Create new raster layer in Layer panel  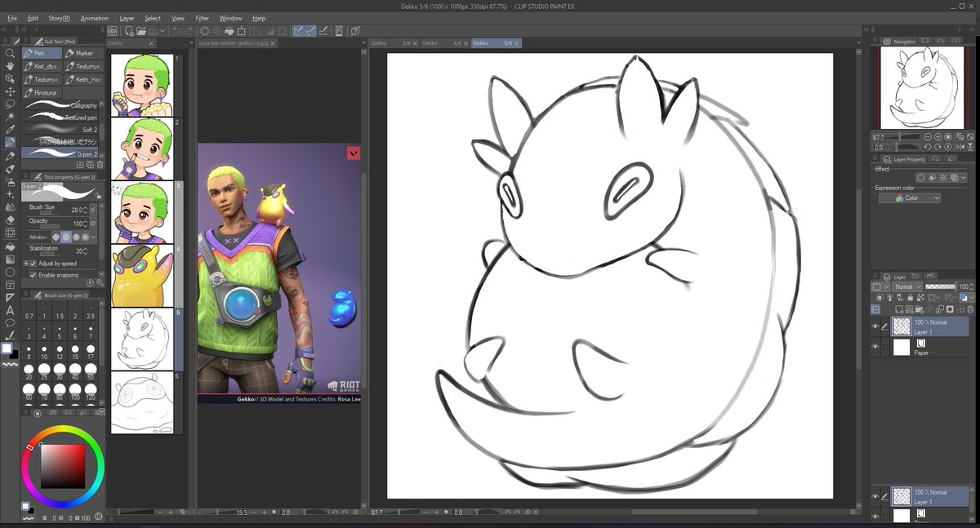pyautogui.click(x=898, y=309)
